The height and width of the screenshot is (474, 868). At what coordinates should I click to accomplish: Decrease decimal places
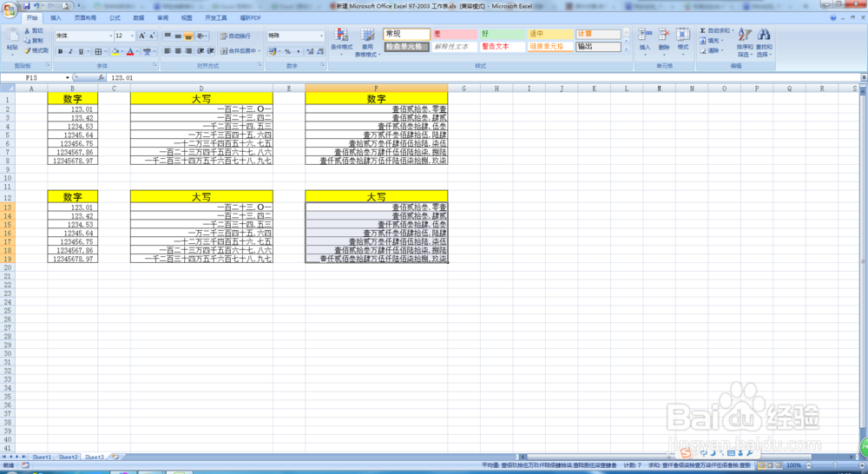320,51
